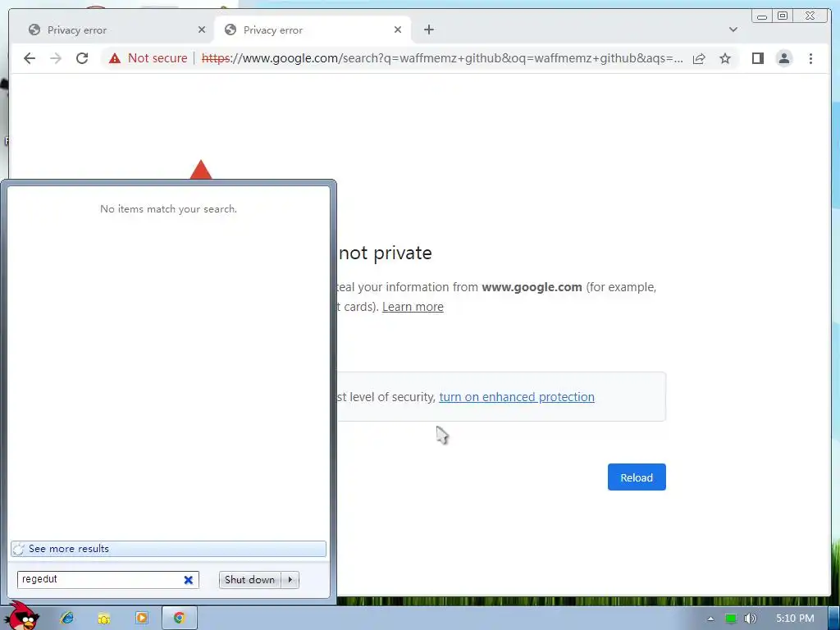Maximize the Chrome window
The width and height of the screenshot is (840, 630).
tap(783, 16)
